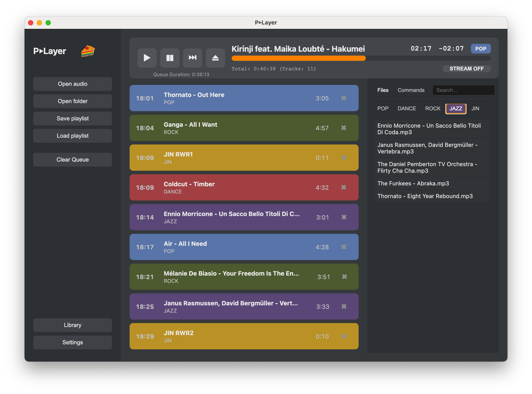Enable the JIN genre filter

pyautogui.click(x=475, y=109)
